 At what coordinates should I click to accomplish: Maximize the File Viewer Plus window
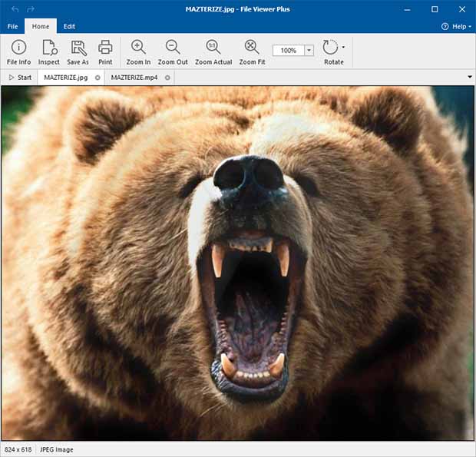point(435,9)
